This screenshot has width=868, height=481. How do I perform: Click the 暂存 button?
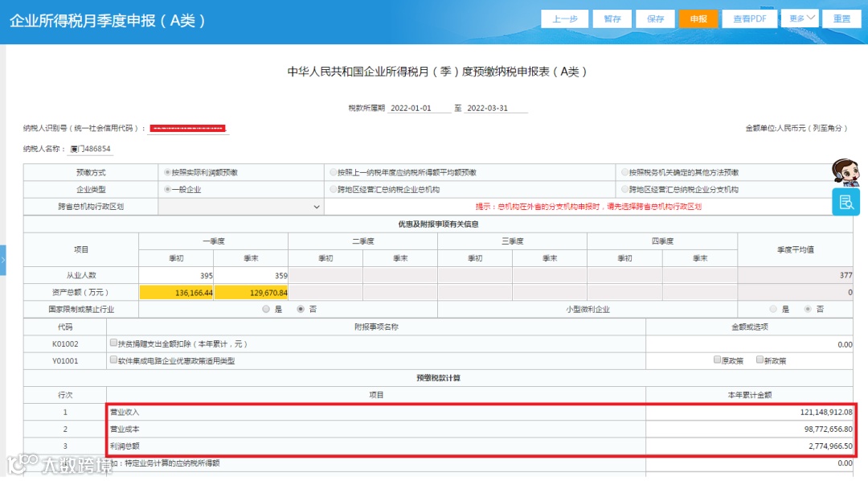pos(612,18)
